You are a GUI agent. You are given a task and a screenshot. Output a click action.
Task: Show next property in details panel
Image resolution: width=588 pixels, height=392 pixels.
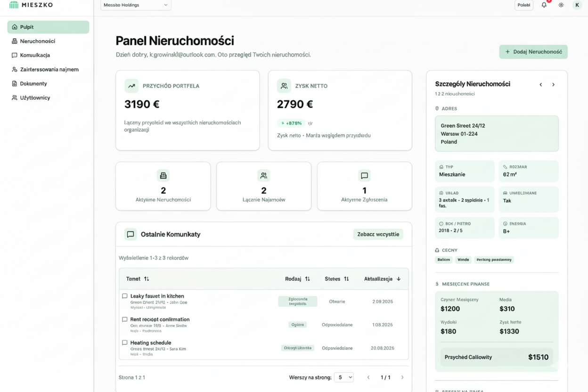pyautogui.click(x=553, y=85)
